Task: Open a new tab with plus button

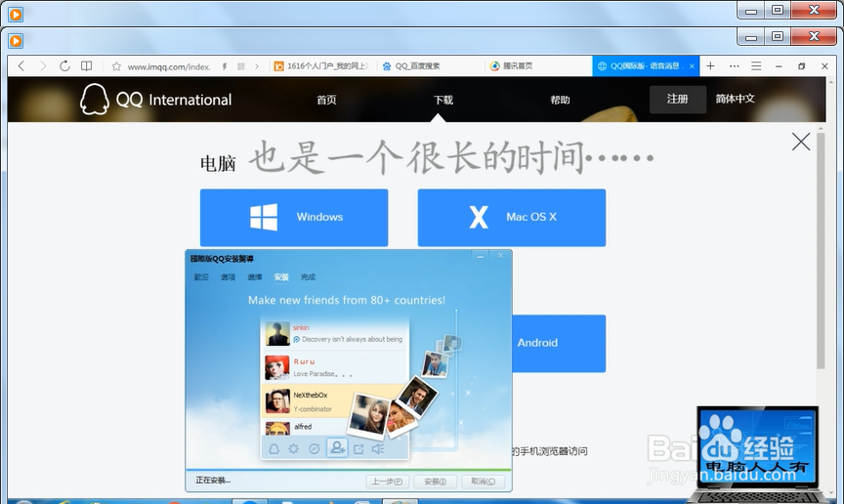Action: tap(710, 65)
